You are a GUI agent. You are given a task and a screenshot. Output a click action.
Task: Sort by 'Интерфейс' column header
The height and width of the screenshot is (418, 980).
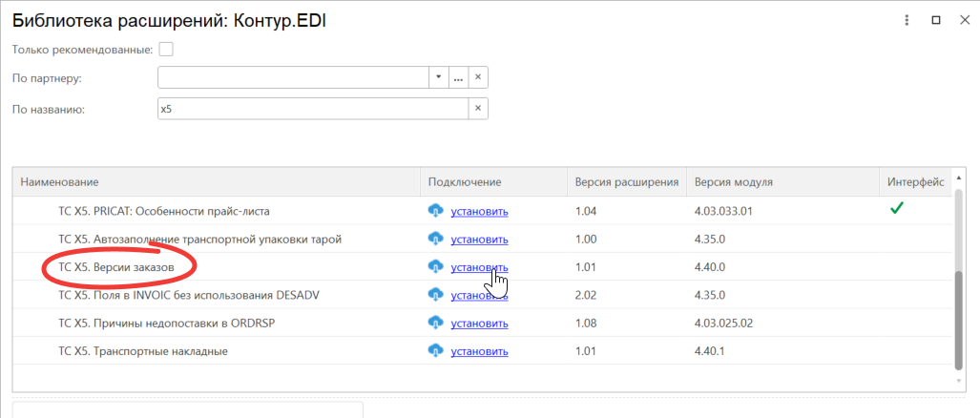pyautogui.click(x=916, y=182)
